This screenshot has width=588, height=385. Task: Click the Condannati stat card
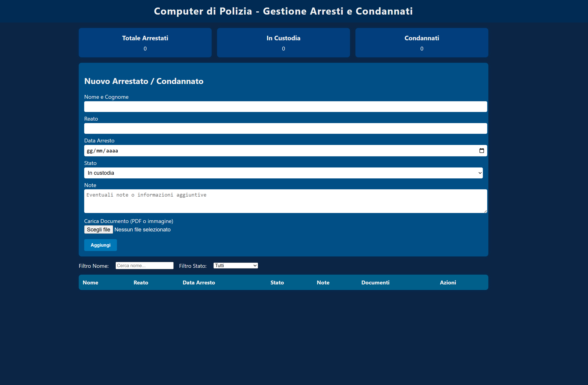pyautogui.click(x=422, y=43)
